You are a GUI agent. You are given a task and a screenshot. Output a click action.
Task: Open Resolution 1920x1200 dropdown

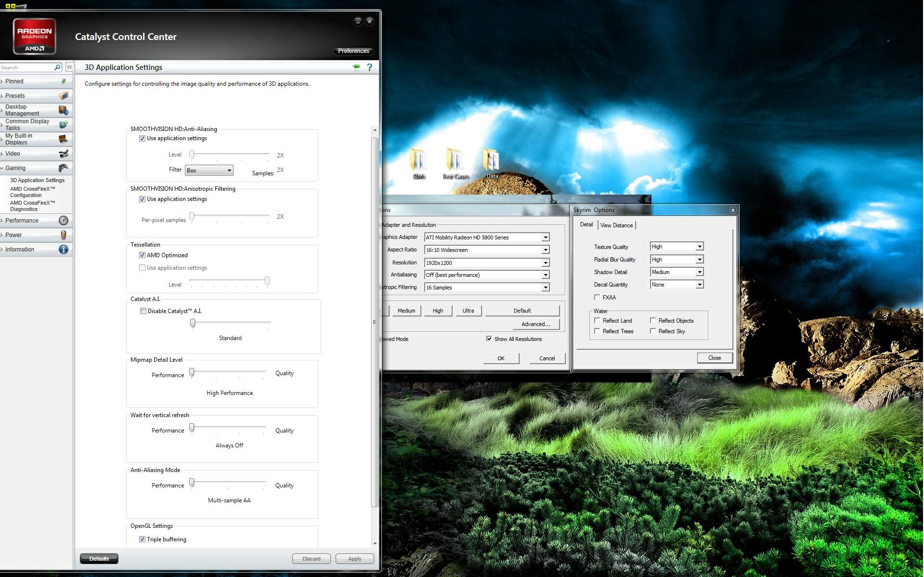[x=487, y=263]
